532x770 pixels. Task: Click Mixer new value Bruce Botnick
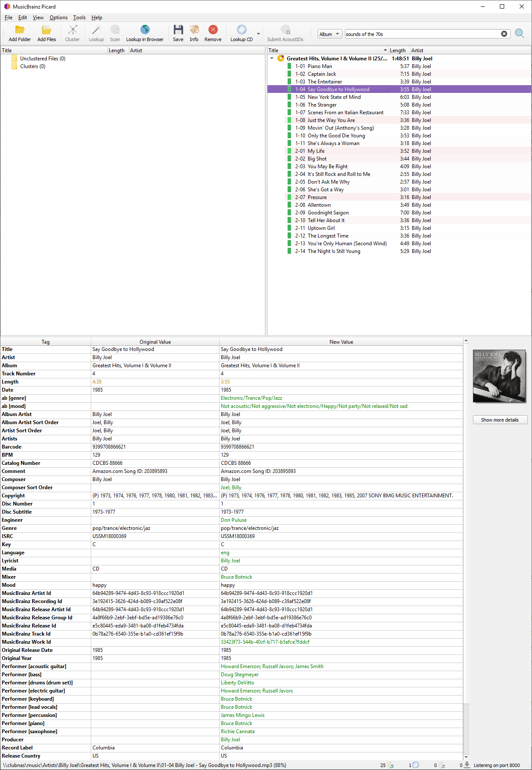(236, 577)
